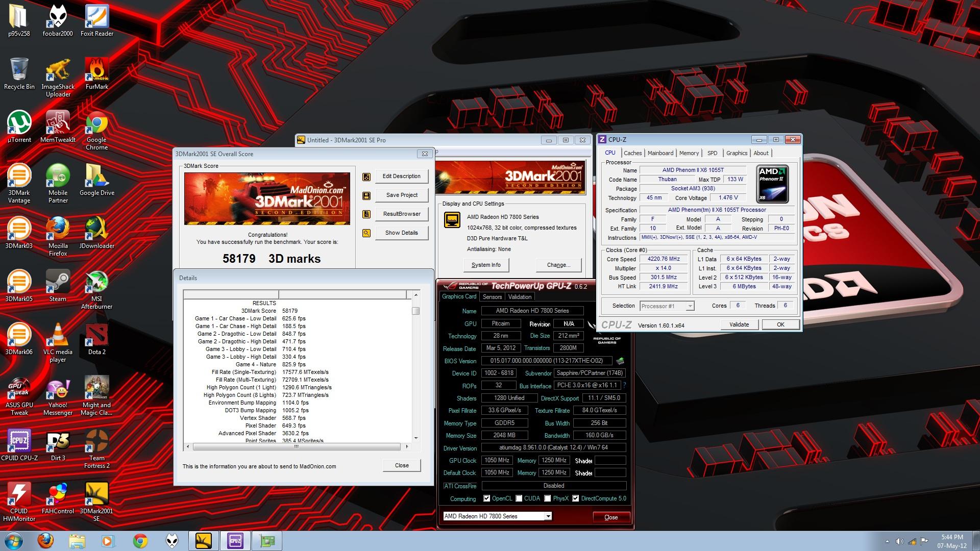Screen dimensions: 980x551
Task: Open the About tab in CPU-Z
Action: pyautogui.click(x=761, y=153)
